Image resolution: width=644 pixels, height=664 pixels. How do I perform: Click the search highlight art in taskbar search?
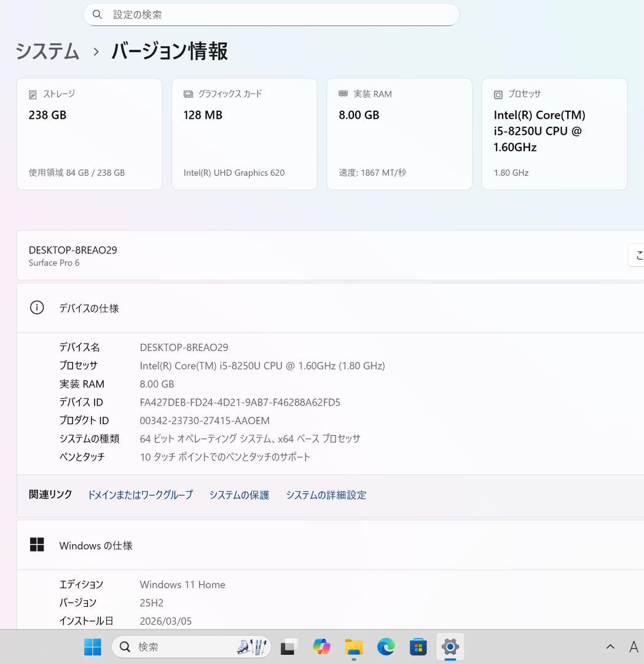coord(252,647)
